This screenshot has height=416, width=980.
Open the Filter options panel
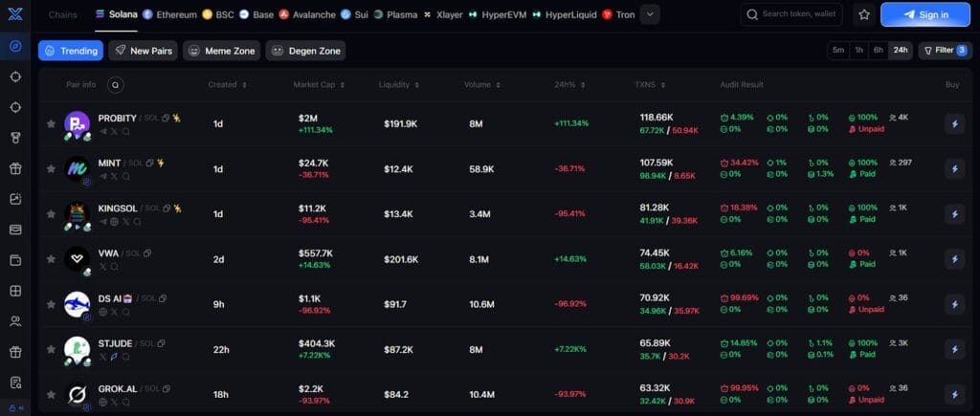tap(945, 51)
